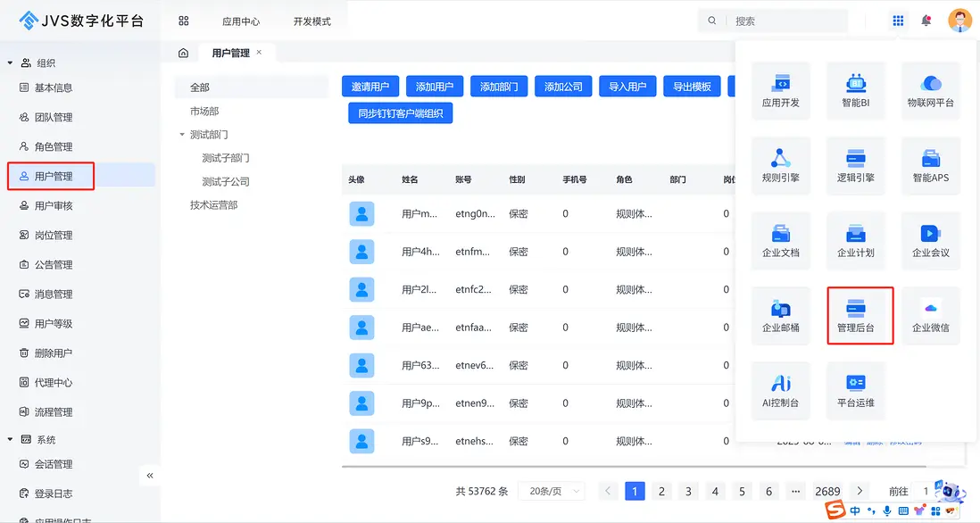Image resolution: width=980 pixels, height=523 pixels.
Task: Open the AI控制台 app
Action: (x=781, y=391)
